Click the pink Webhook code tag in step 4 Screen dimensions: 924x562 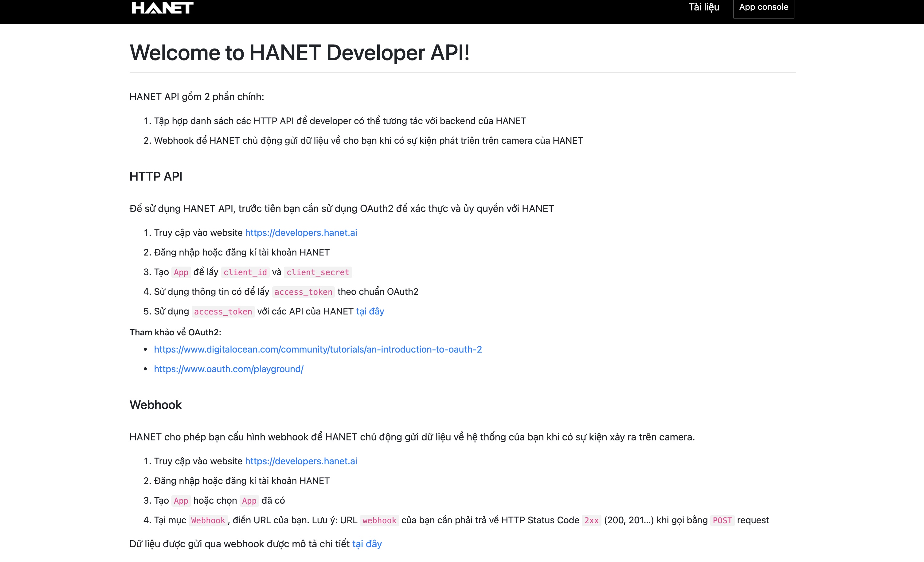pyautogui.click(x=208, y=520)
